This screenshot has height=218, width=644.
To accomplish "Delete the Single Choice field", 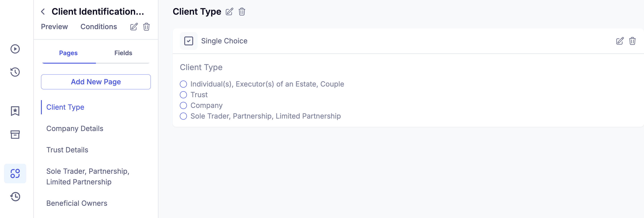I will 632,41.
